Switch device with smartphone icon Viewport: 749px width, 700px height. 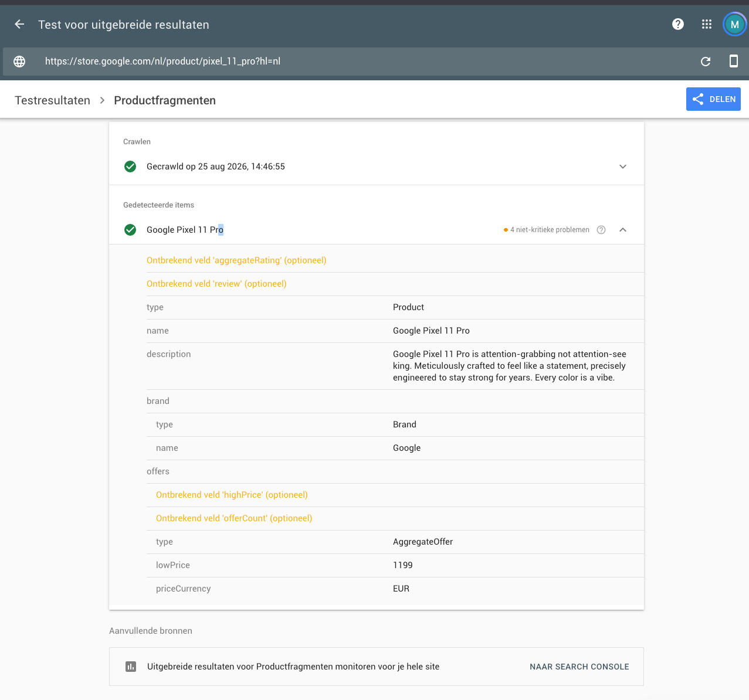click(x=733, y=61)
